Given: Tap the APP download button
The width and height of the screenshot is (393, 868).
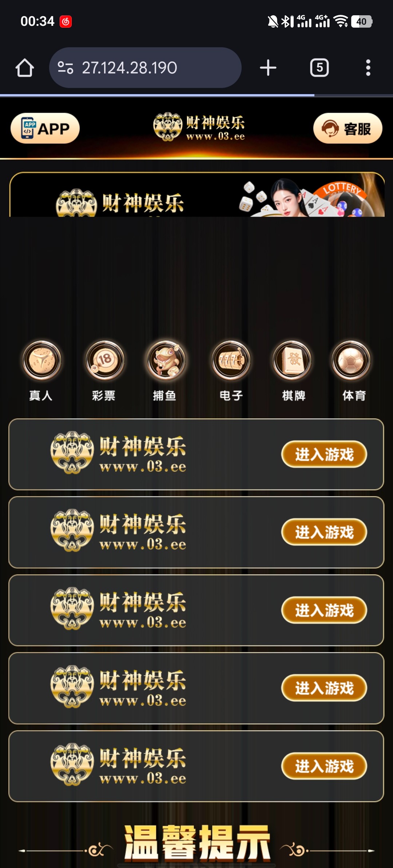Looking at the screenshot, I should [x=45, y=128].
